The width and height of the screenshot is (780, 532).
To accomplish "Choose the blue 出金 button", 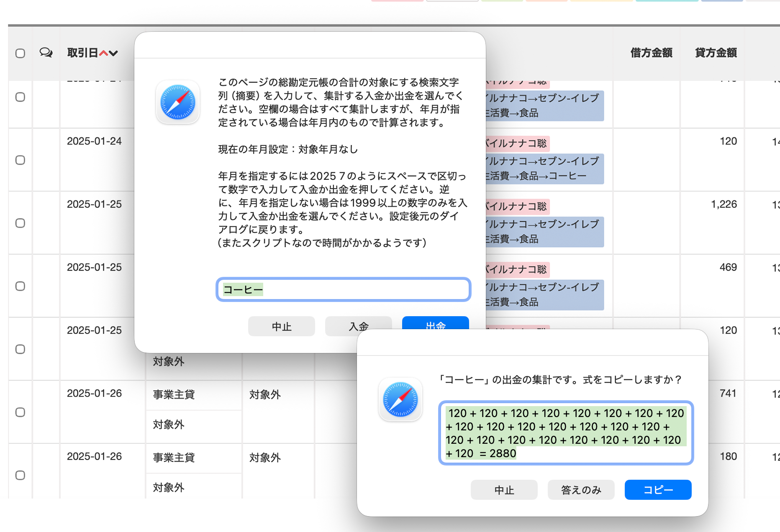I will pyautogui.click(x=436, y=323).
